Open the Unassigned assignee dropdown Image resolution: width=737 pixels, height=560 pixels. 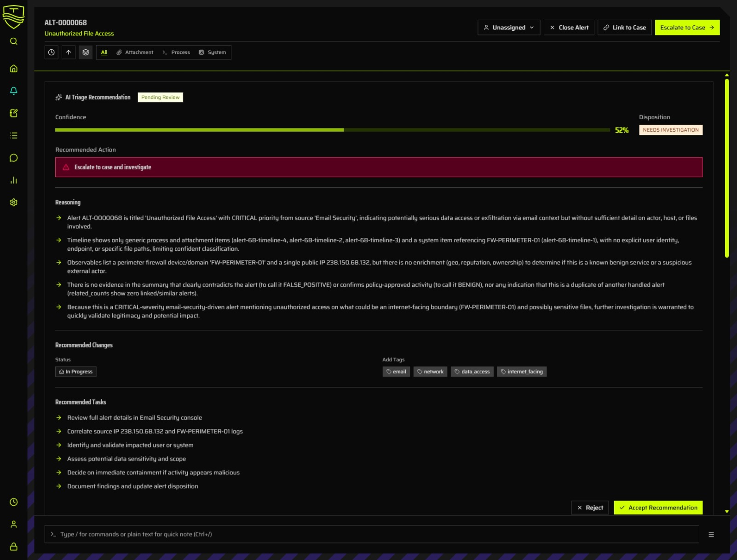tap(508, 27)
